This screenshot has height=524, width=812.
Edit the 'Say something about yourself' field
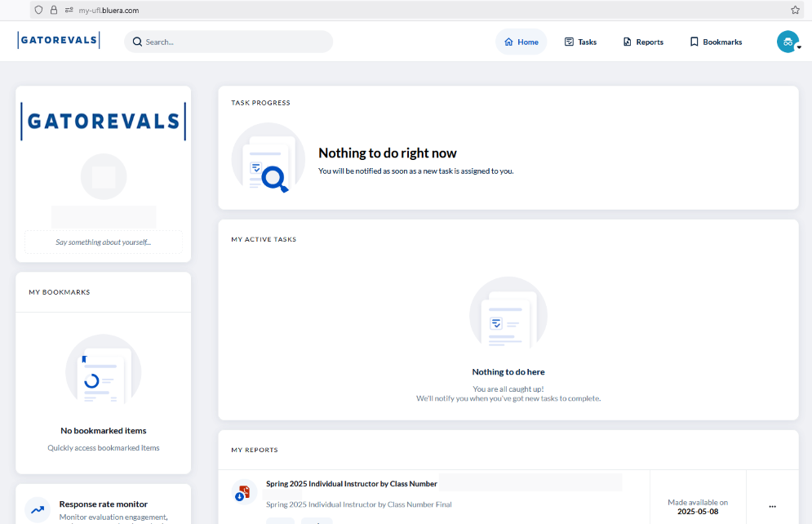coord(104,242)
